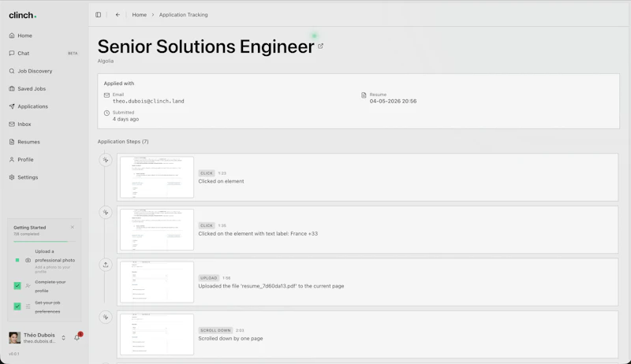
Task: Click the Resumes document icon
Action: pyautogui.click(x=12, y=142)
